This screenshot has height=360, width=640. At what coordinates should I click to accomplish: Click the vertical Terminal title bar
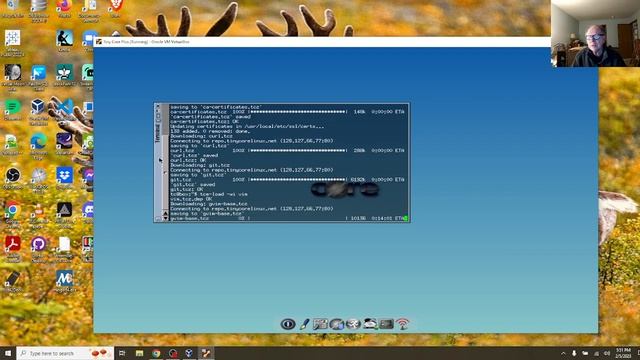click(x=158, y=162)
